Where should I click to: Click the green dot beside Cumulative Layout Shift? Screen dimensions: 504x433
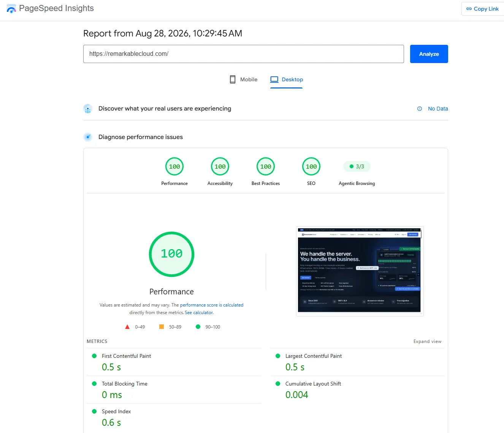point(278,384)
